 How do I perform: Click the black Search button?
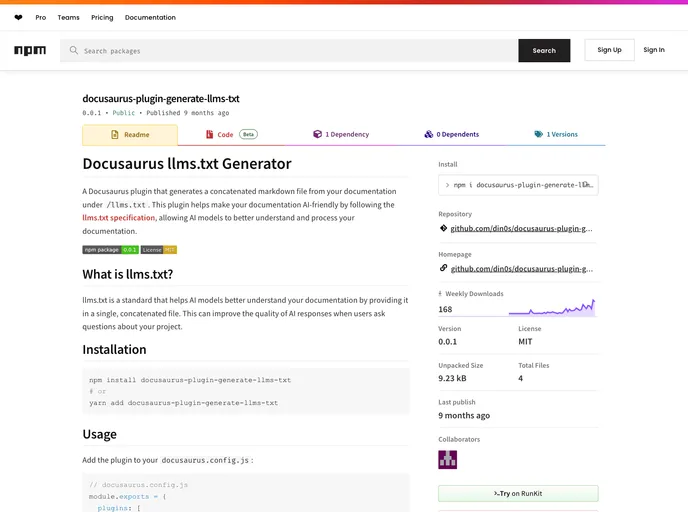[544, 50]
